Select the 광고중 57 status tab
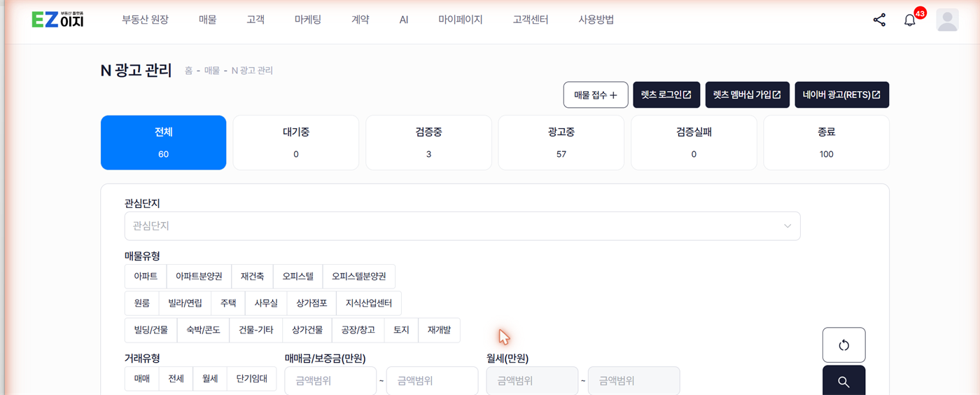This screenshot has height=395, width=980. pyautogui.click(x=561, y=142)
